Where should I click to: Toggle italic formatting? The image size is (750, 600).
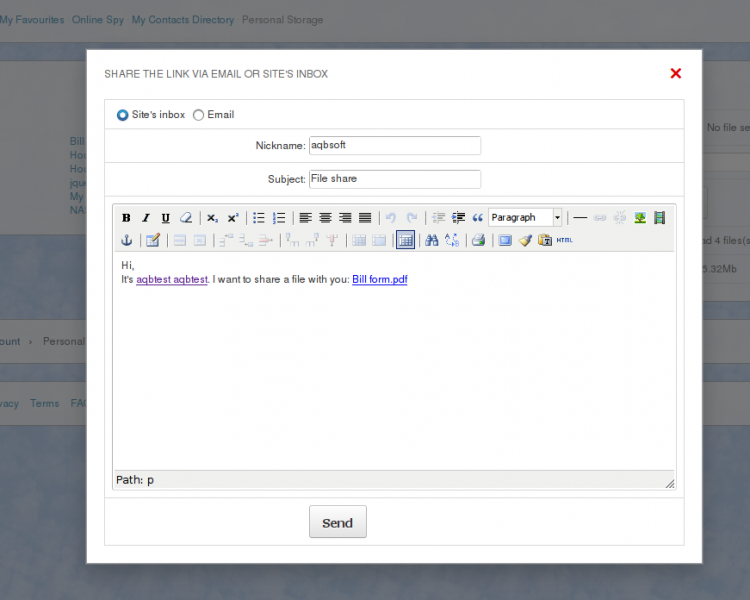(x=146, y=218)
